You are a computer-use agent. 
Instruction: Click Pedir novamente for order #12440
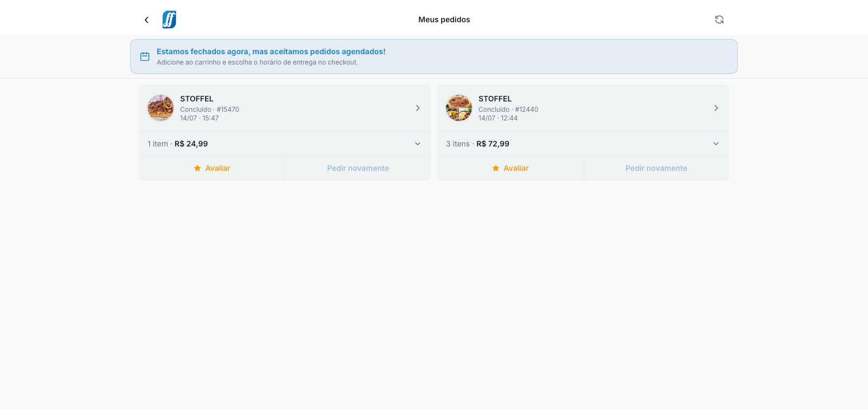pyautogui.click(x=656, y=168)
